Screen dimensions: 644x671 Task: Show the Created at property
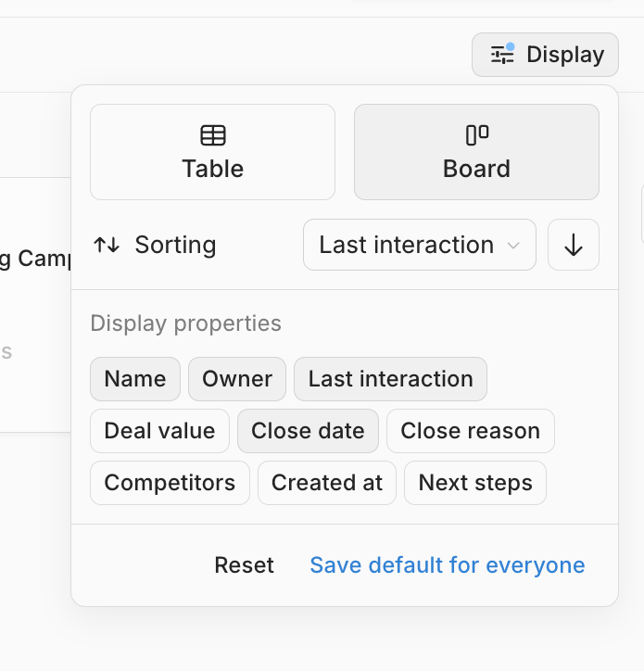pos(327,483)
